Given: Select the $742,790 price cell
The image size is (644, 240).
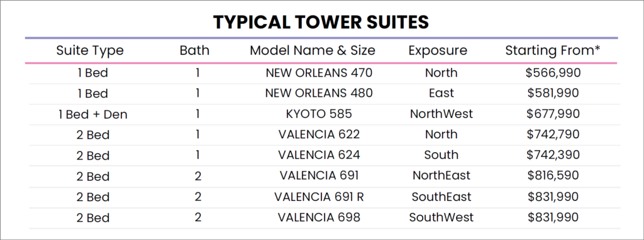Looking at the screenshot, I should point(553,134).
